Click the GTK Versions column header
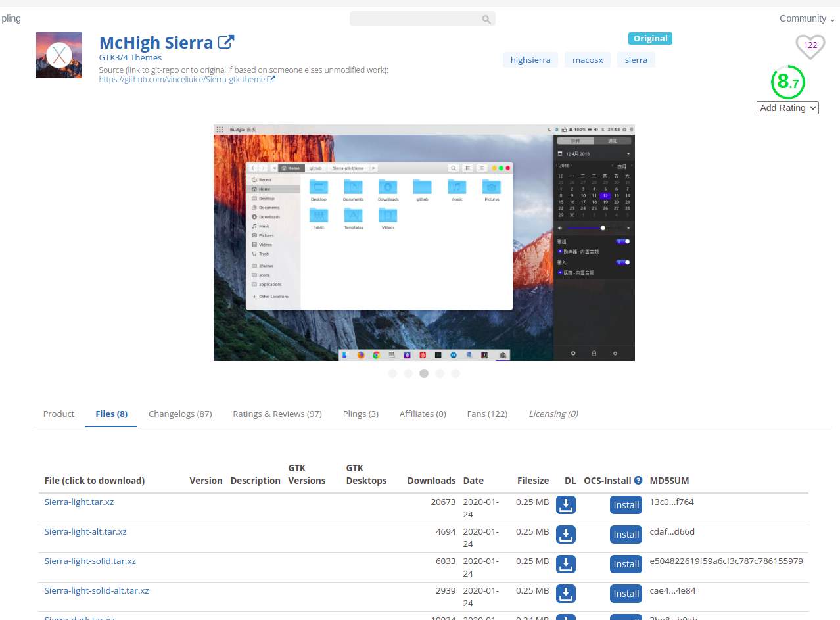The width and height of the screenshot is (840, 620). [x=307, y=474]
